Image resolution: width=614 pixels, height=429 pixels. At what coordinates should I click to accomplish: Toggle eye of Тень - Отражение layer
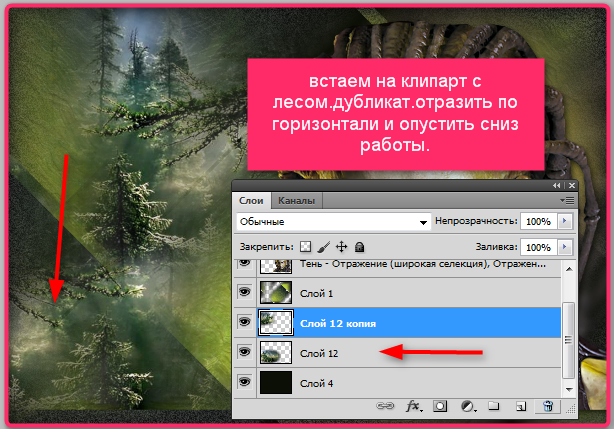pos(245,263)
